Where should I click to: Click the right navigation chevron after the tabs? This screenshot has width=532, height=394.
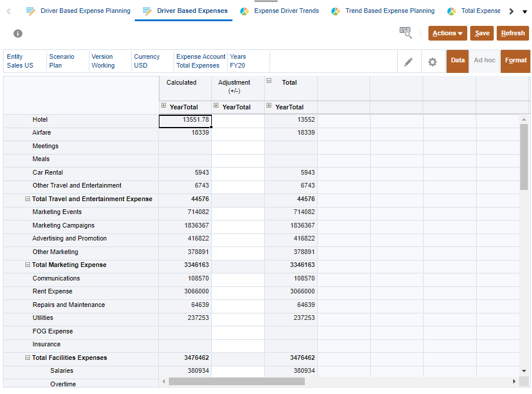511,10
